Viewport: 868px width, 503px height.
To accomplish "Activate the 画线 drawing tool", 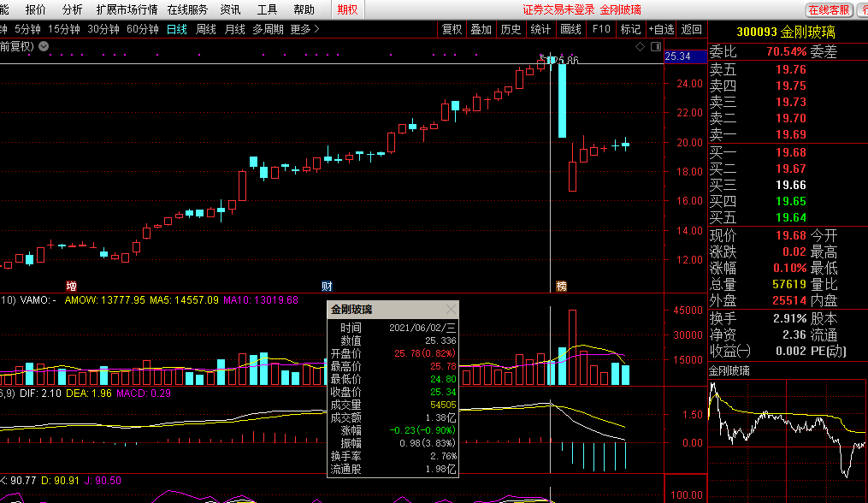I will [570, 29].
